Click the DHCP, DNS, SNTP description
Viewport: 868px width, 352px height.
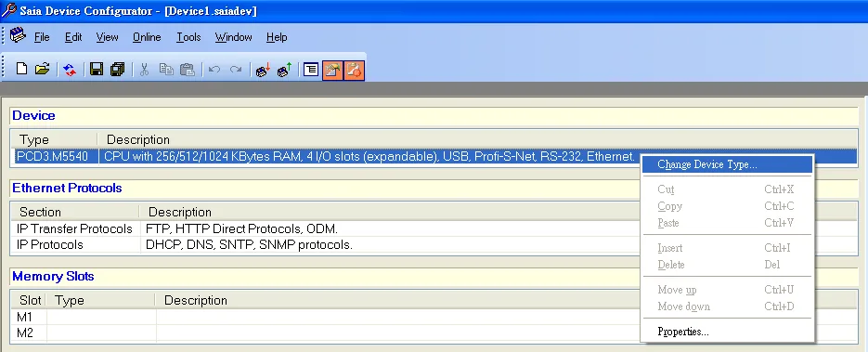pos(249,244)
